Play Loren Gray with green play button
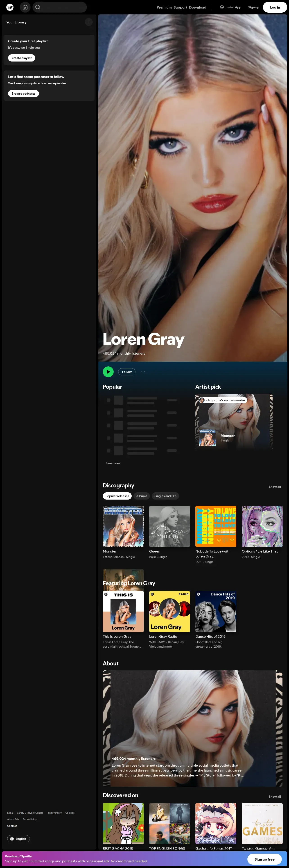289x868 pixels. [108, 372]
